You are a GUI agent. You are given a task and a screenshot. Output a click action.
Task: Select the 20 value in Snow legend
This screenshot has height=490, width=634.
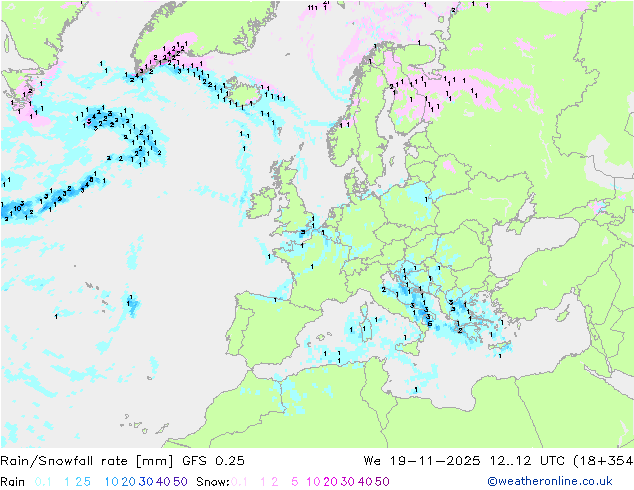click(330, 482)
